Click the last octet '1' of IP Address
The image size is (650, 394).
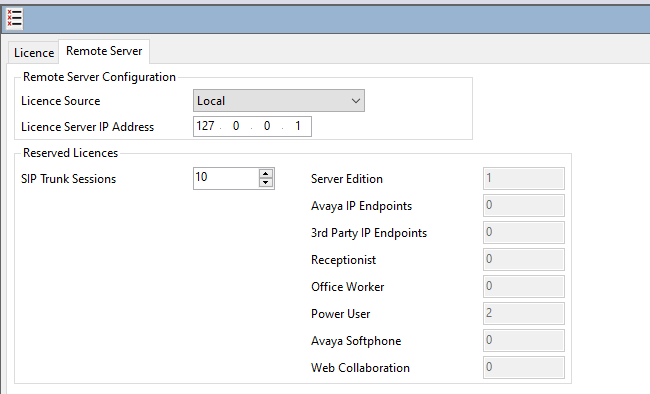(x=298, y=126)
